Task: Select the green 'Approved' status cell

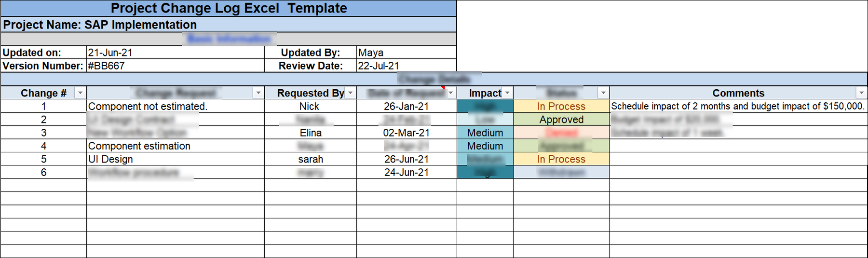Action: coord(561,120)
